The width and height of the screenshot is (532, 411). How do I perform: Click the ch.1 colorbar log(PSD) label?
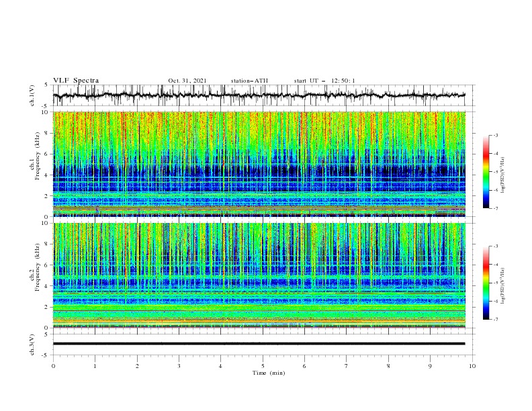(503, 175)
